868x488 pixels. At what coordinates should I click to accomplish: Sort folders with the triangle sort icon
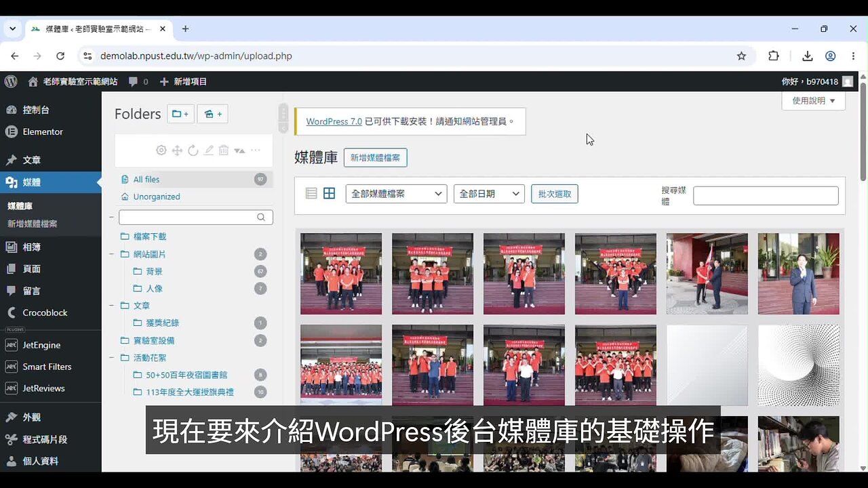coord(239,150)
